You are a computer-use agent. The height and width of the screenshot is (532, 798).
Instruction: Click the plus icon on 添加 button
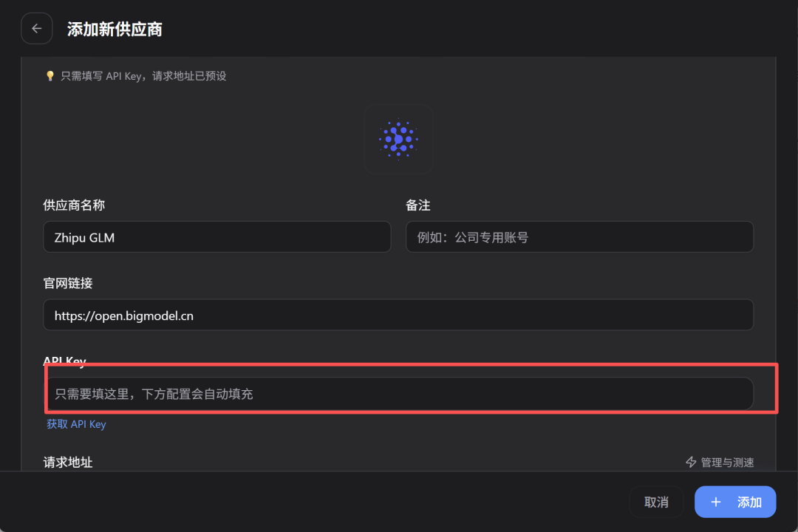pos(715,502)
